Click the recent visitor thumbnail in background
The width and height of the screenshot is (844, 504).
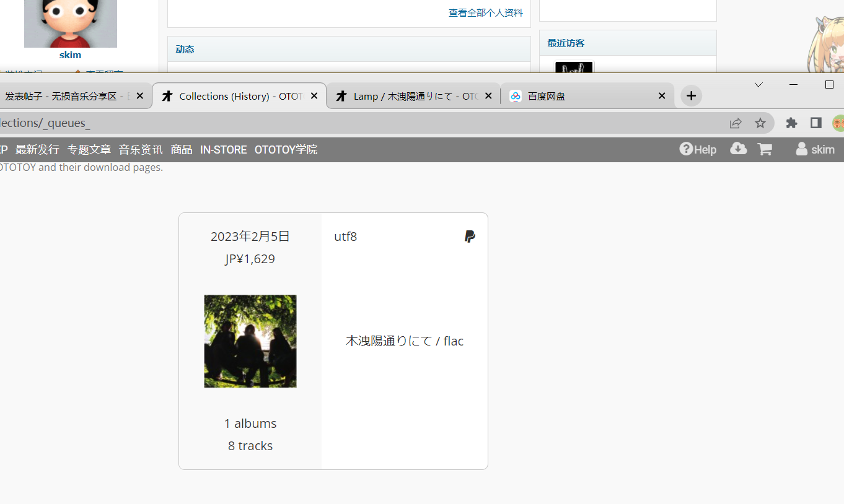tap(574, 67)
